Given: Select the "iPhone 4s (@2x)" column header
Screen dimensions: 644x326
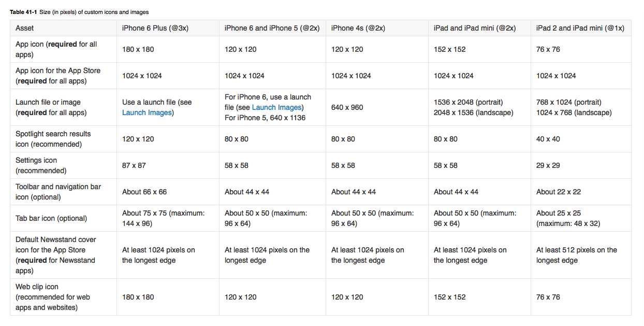Looking at the screenshot, I should click(x=358, y=28).
